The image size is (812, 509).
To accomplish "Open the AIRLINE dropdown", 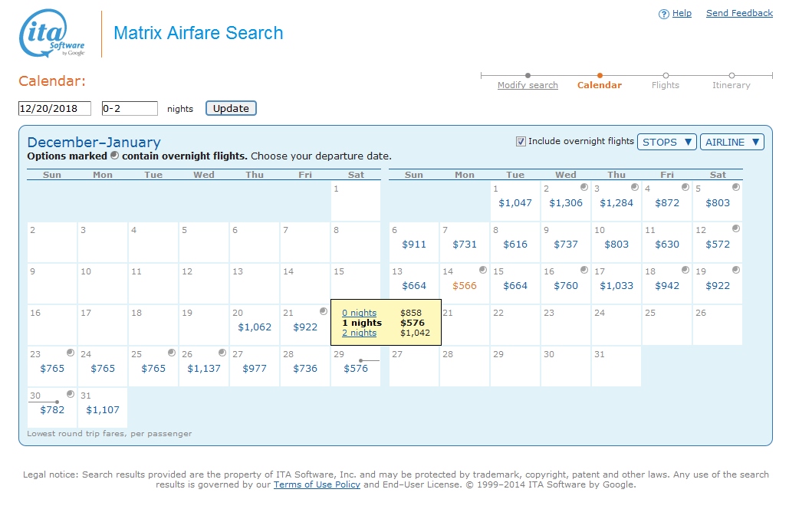I will pyautogui.click(x=732, y=141).
